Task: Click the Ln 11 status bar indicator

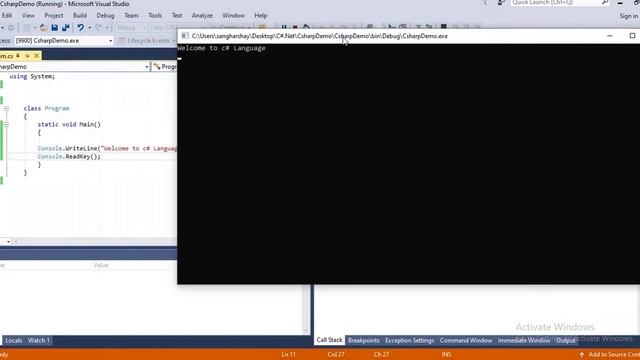Action: pos(288,355)
